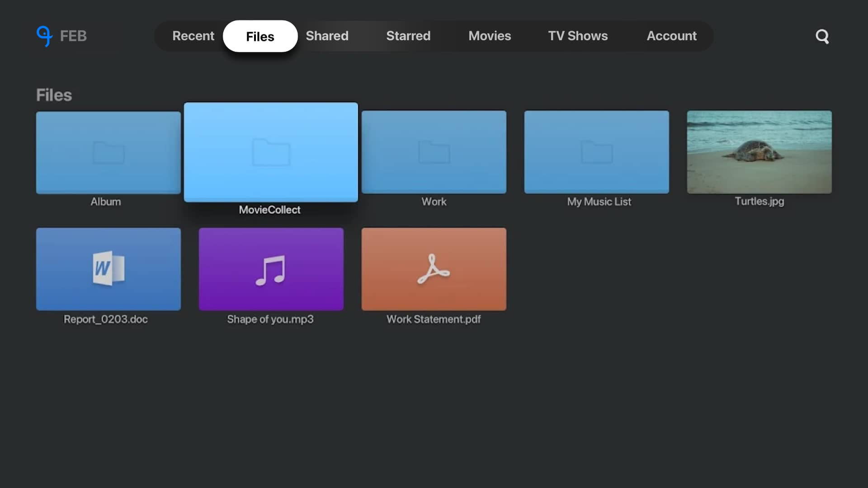Open the Work folder tile
868x488 pixels.
[434, 152]
